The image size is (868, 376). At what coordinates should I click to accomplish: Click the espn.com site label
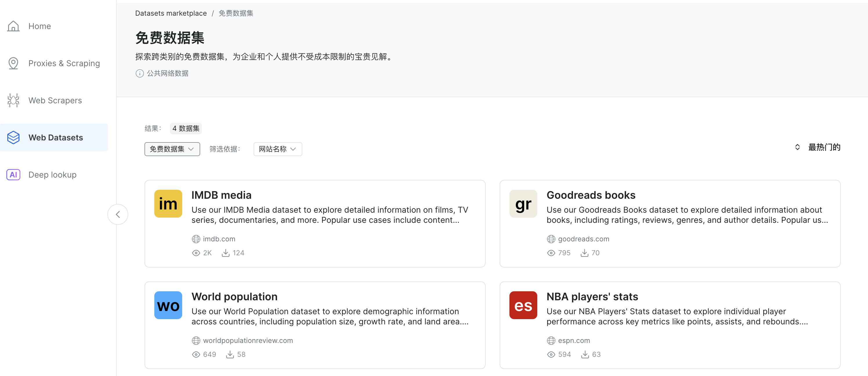click(x=574, y=341)
